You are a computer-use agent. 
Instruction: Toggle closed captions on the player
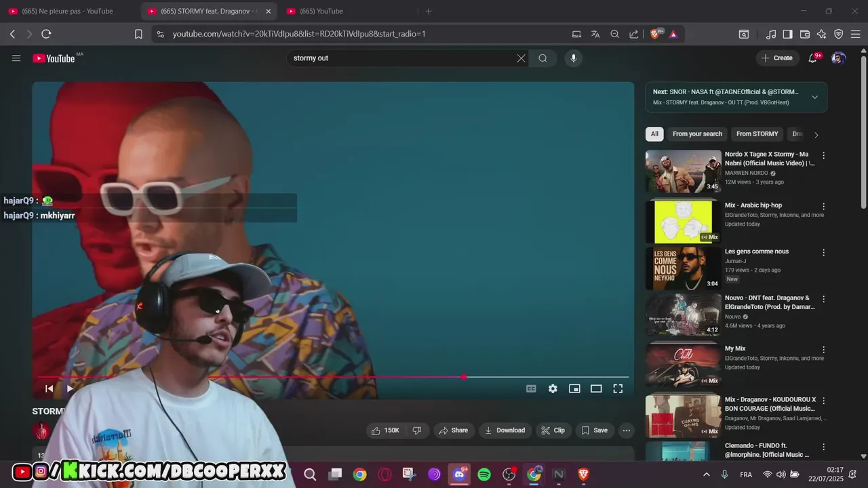point(531,388)
